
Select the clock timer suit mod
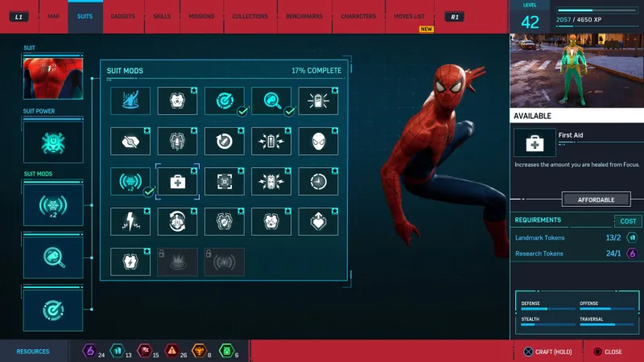point(318,182)
